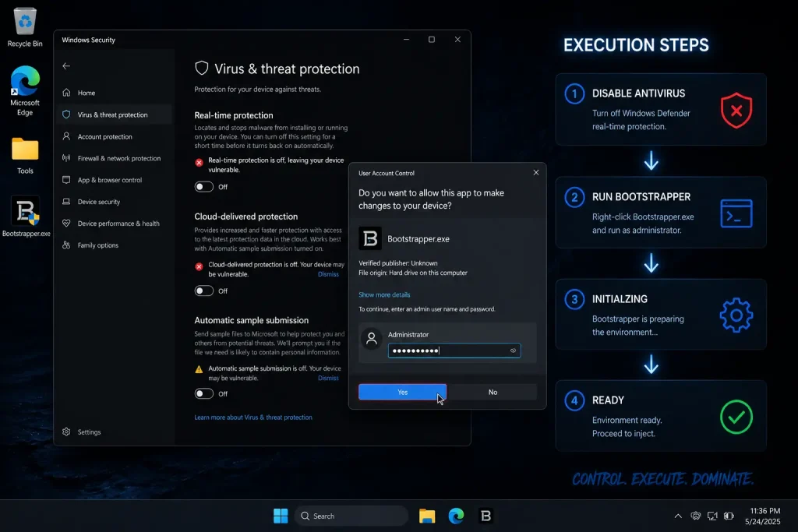Image resolution: width=798 pixels, height=532 pixels.
Task: Open File Explorer from the taskbar
Action: point(427,516)
